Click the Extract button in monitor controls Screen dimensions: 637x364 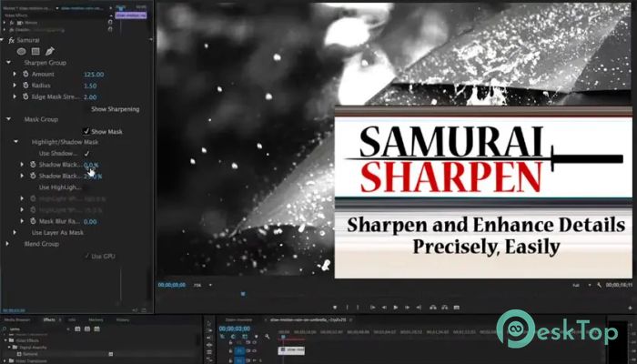click(445, 308)
